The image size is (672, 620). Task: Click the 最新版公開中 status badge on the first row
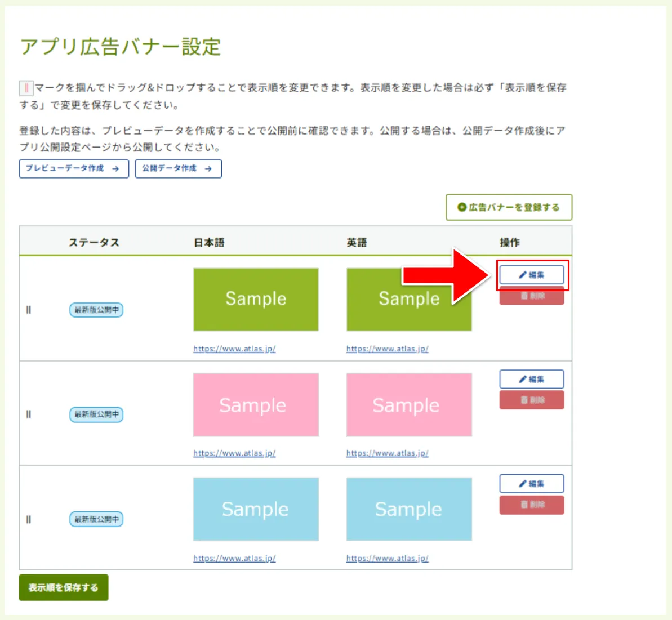pos(96,310)
